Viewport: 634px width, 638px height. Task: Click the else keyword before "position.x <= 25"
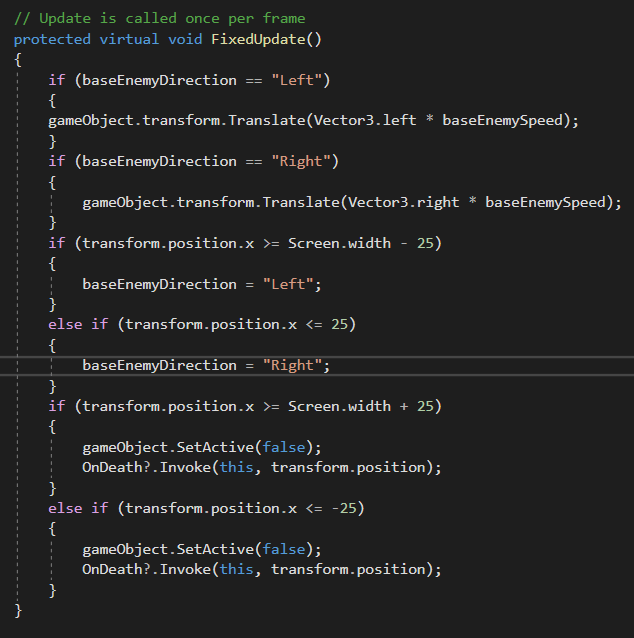point(64,324)
